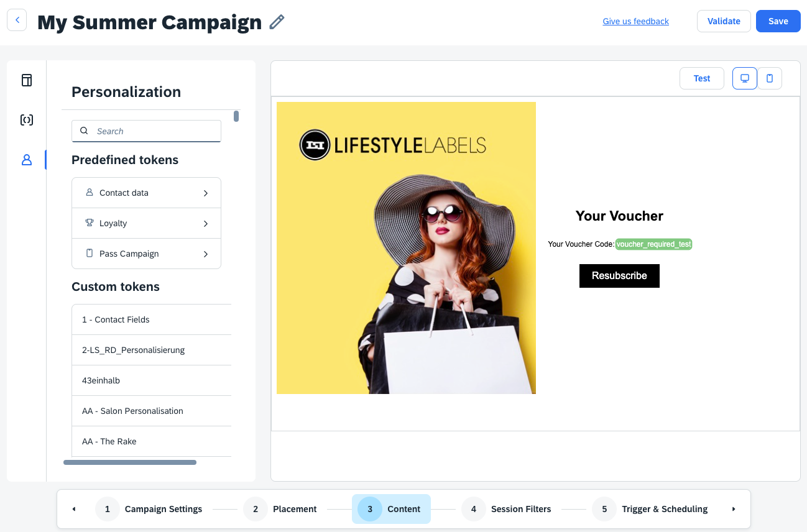The image size is (807, 532).
Task: Go to step 4 Session Filters
Action: (507, 509)
